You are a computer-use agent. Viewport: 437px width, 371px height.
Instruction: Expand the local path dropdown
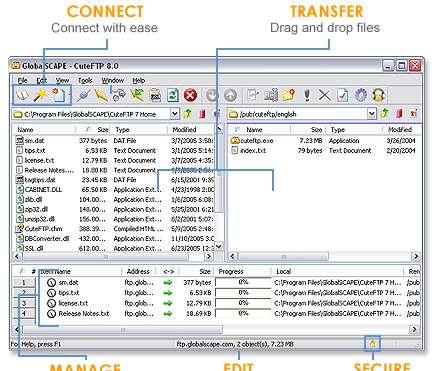(x=175, y=114)
